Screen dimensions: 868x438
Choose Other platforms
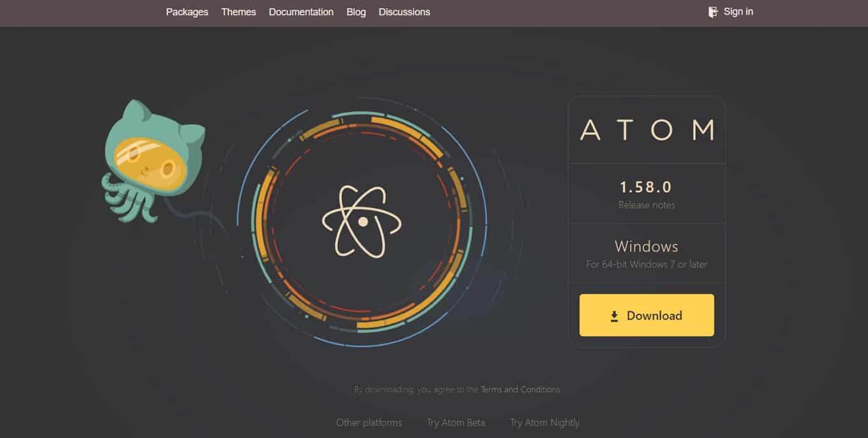[x=369, y=423]
